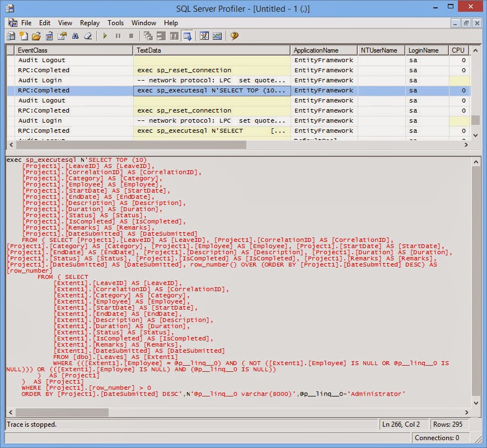This screenshot has height=448, width=487.
Task: Click the Open Trace Table icon
Action: (49, 36)
